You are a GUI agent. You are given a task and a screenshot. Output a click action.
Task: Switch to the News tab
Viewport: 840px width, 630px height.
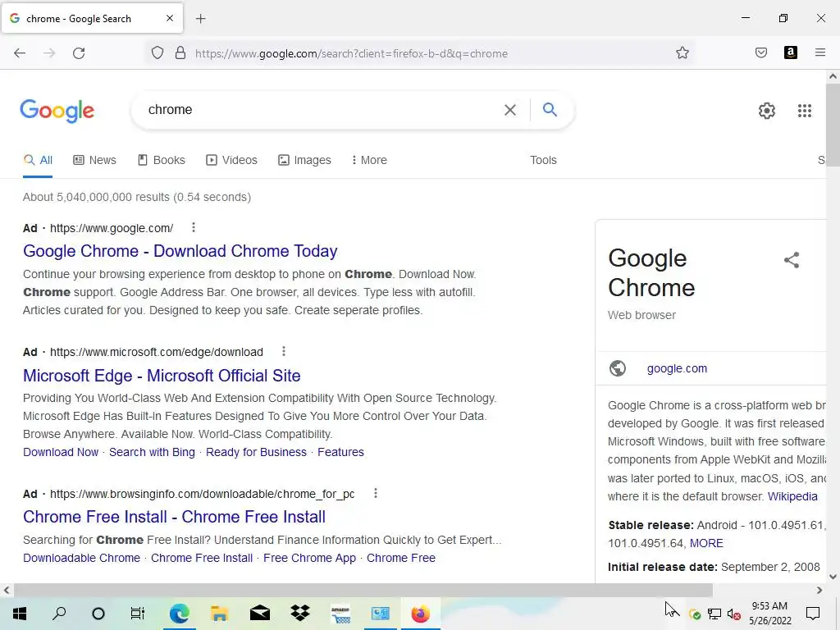pos(94,160)
